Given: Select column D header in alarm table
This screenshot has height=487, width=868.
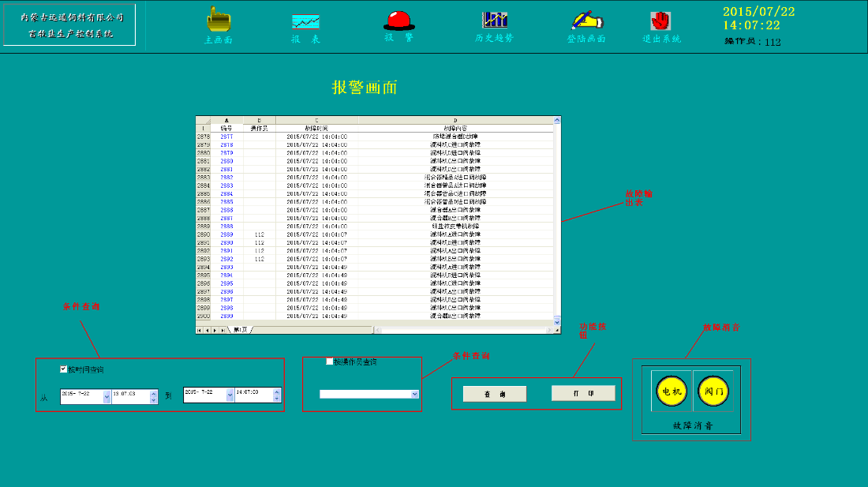Looking at the screenshot, I should point(455,120).
